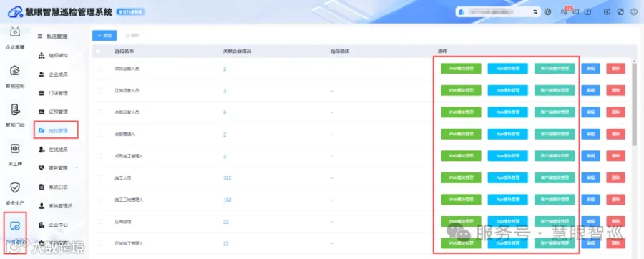Click the 关联企业成员 column header

click(237, 52)
